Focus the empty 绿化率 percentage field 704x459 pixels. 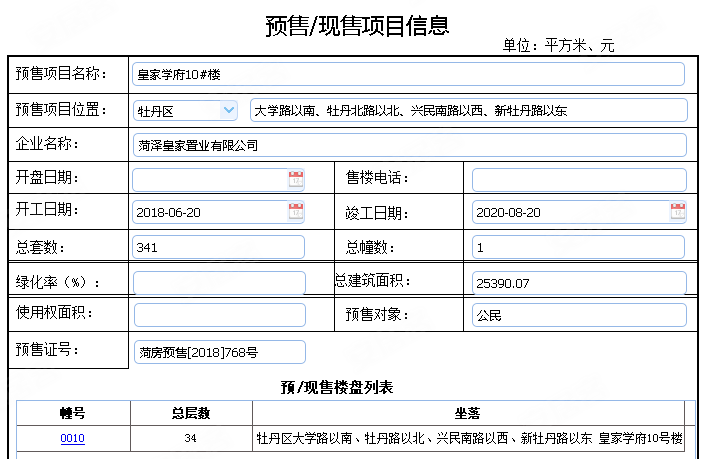tap(219, 282)
